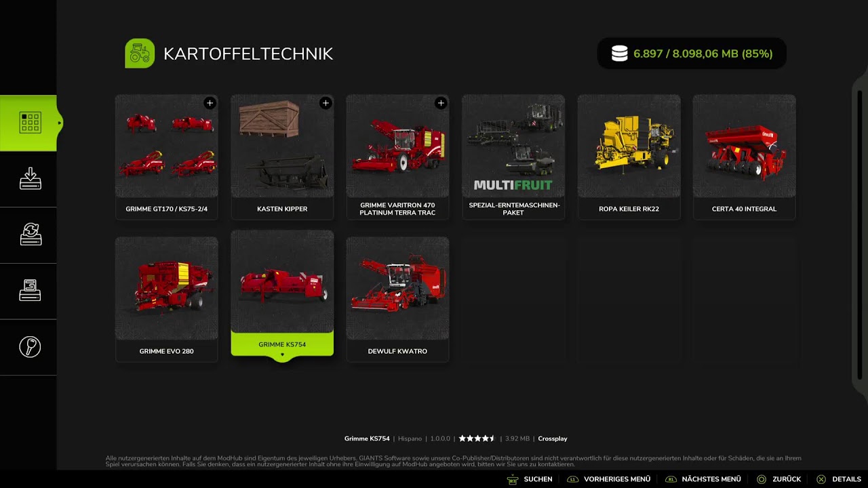Select the Grimme EVO 280 mod card
Image resolution: width=868 pixels, height=488 pixels.
tap(167, 300)
